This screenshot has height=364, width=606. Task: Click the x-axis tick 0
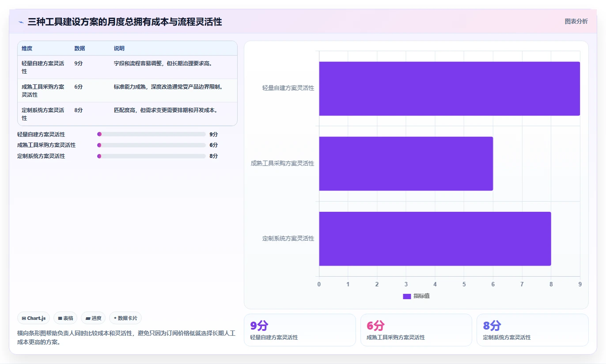pos(319,284)
